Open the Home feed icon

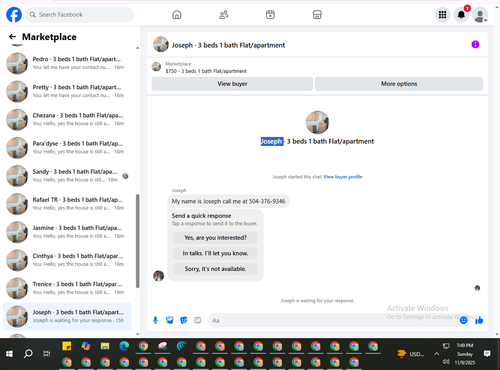click(177, 15)
